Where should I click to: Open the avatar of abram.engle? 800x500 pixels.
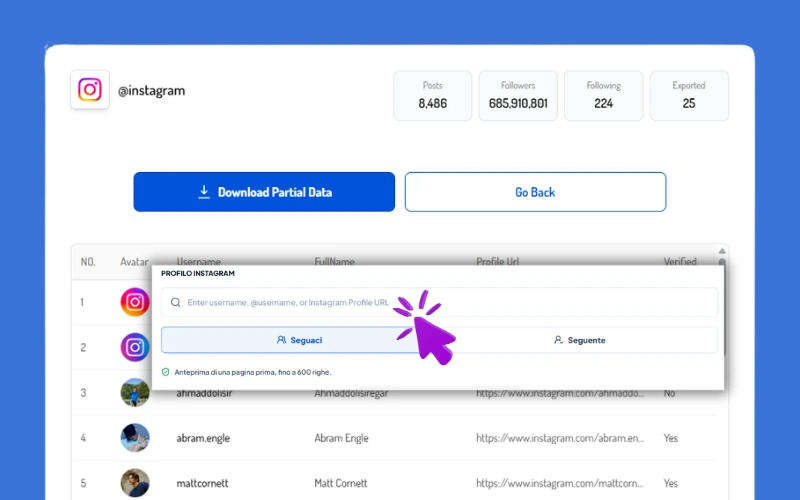(x=135, y=438)
